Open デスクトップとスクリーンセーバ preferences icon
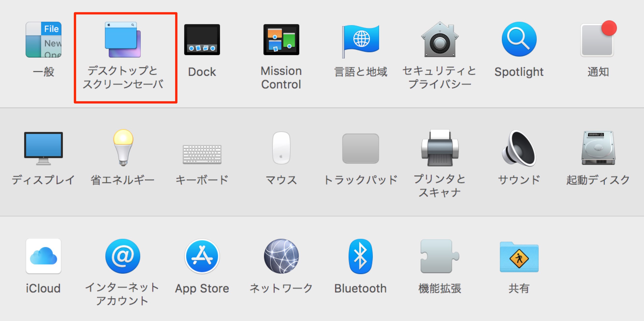Image resolution: width=644 pixels, height=321 pixels. click(123, 39)
